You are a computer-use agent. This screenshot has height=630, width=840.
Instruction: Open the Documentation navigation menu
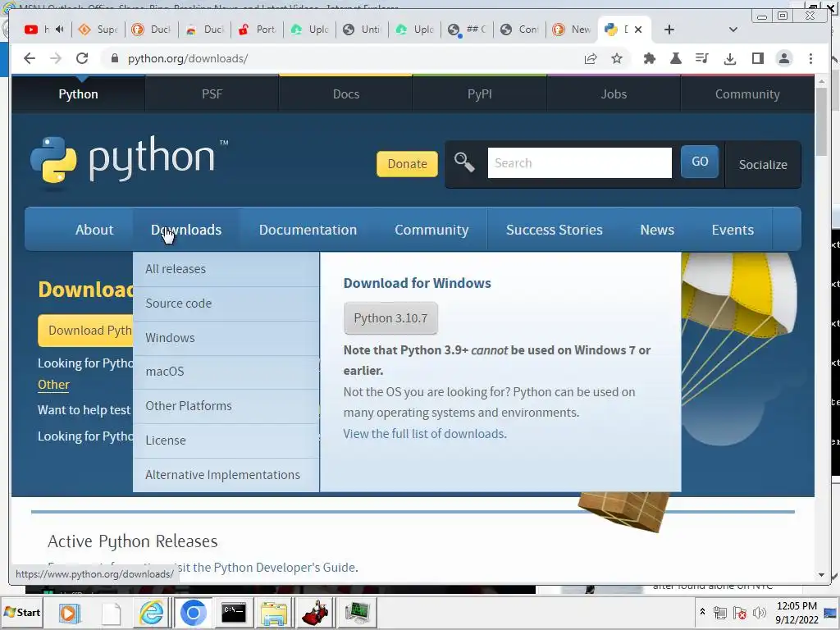click(308, 230)
